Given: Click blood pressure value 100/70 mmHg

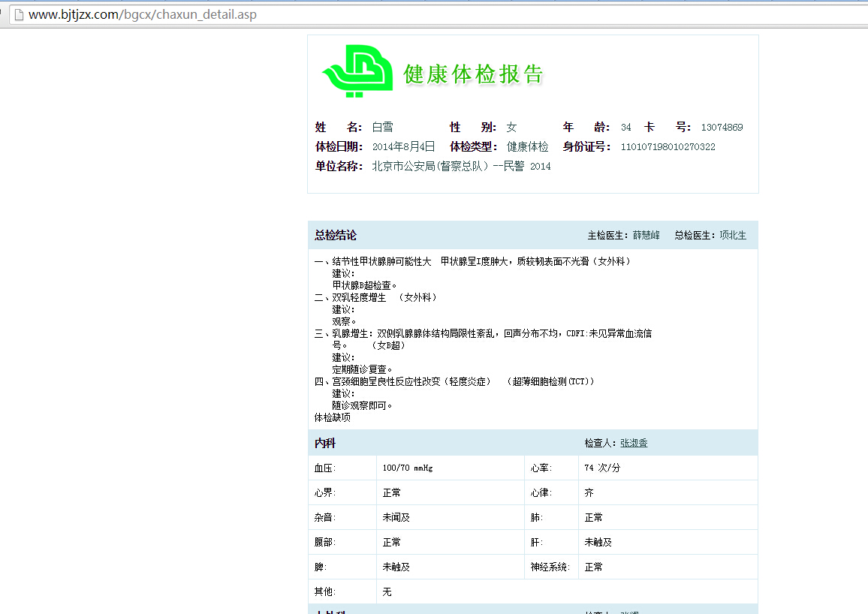Looking at the screenshot, I should 408,468.
